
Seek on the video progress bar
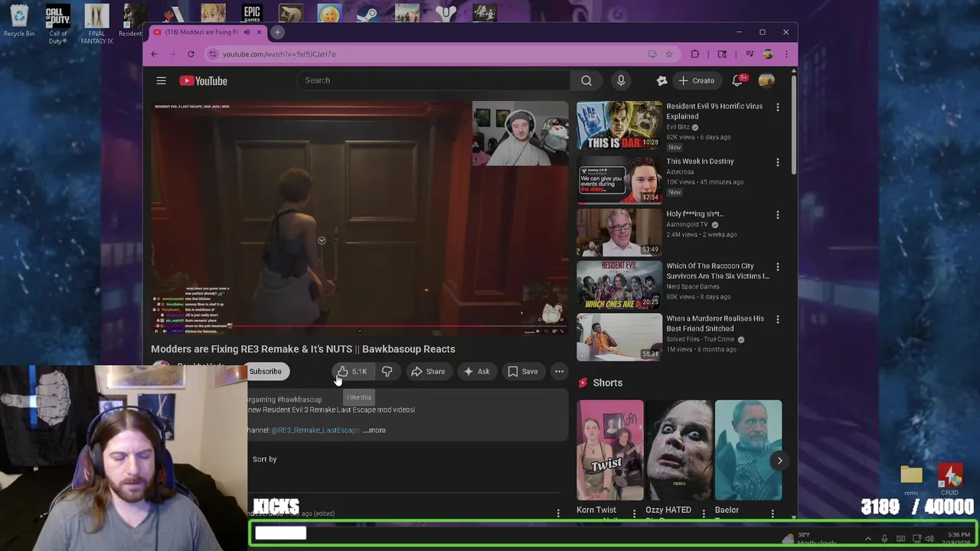(x=359, y=325)
